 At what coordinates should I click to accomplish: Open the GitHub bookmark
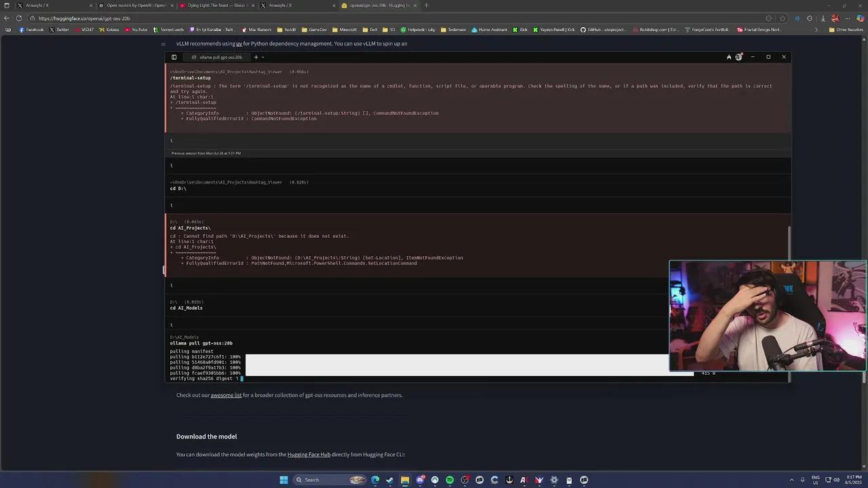[x=603, y=30]
